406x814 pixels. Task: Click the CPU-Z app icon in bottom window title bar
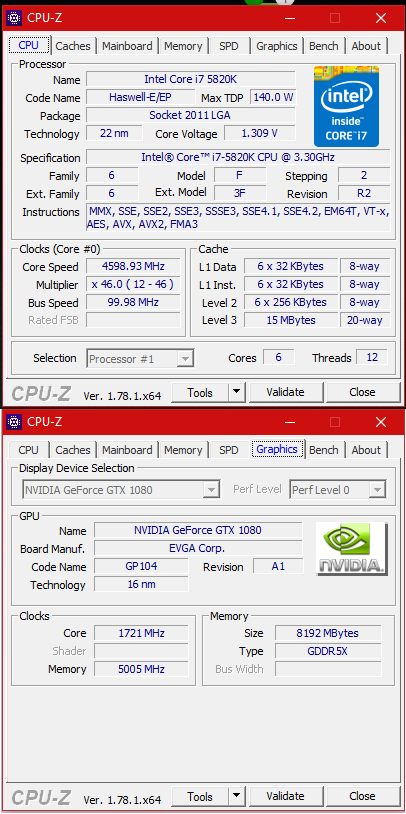pyautogui.click(x=13, y=422)
